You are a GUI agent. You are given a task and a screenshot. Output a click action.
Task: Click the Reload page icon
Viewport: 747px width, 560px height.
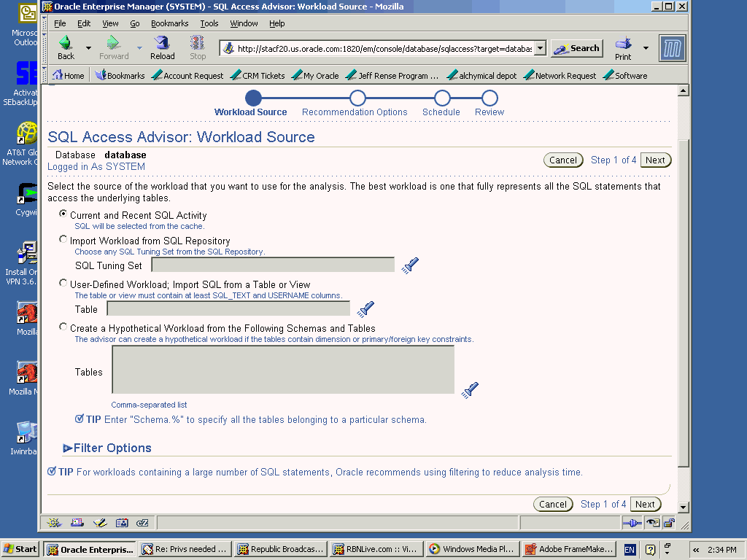162,43
